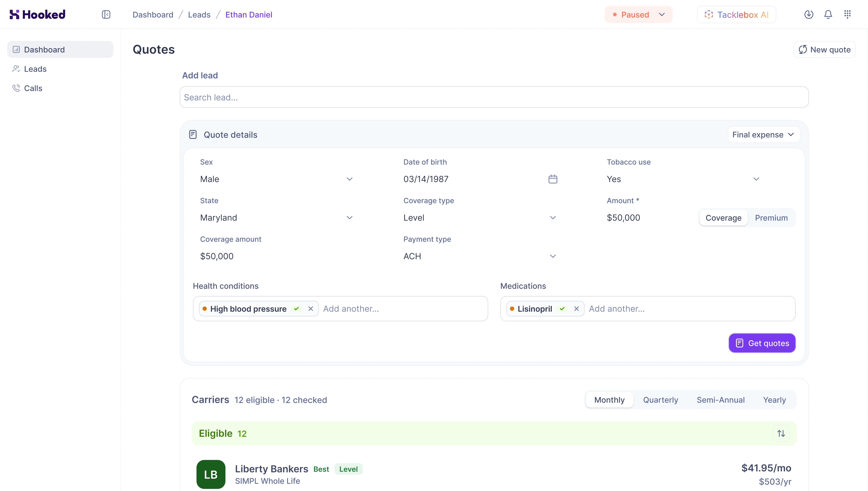Focus the Search lead input

click(494, 97)
